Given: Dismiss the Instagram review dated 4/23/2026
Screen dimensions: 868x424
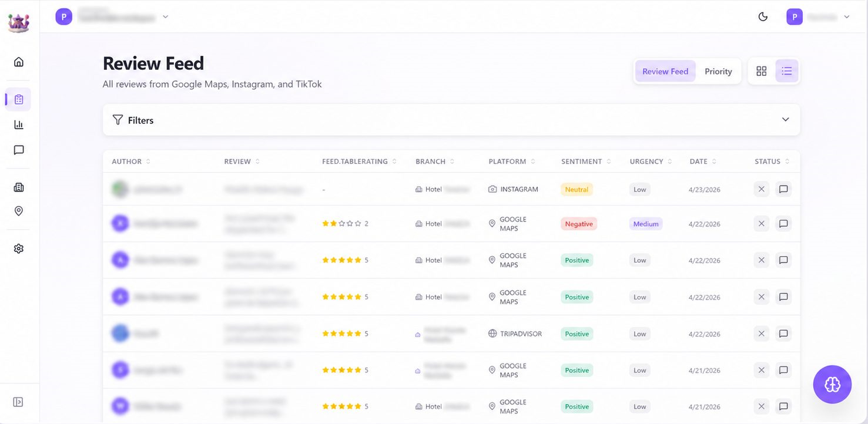Looking at the screenshot, I should coord(762,189).
